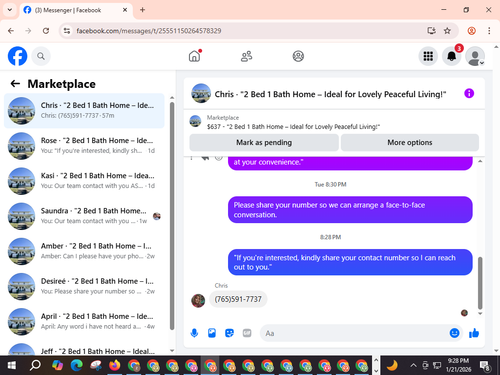Open Saundra conversation in list

(84, 216)
